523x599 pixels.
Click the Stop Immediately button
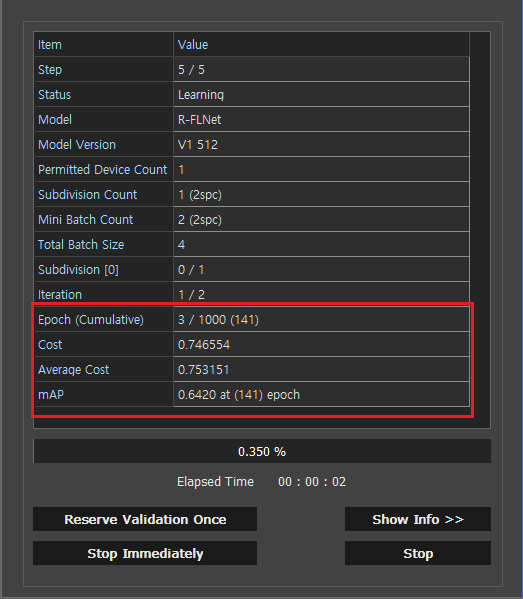(x=145, y=553)
